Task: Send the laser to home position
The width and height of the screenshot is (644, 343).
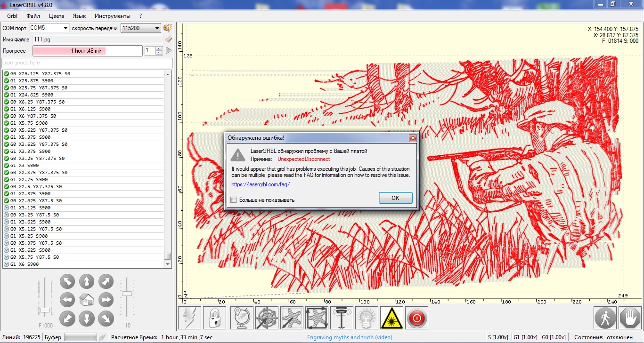Action: (x=87, y=300)
